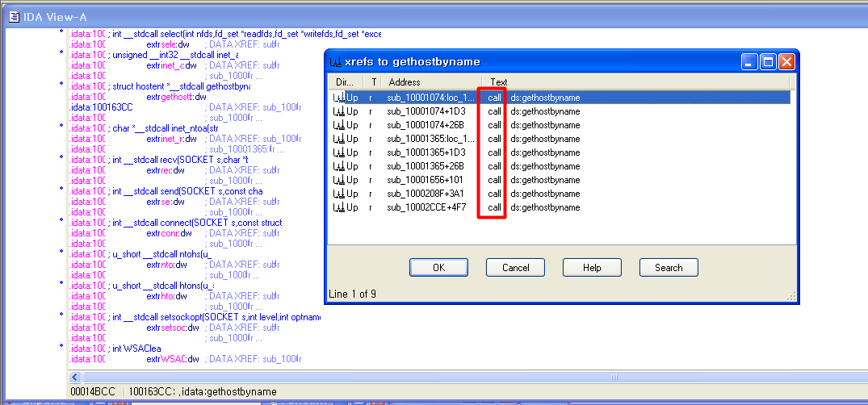Viewport: 868px width, 405px height.
Task: Click the 00014BCC offset in status bar
Action: pyautogui.click(x=93, y=392)
